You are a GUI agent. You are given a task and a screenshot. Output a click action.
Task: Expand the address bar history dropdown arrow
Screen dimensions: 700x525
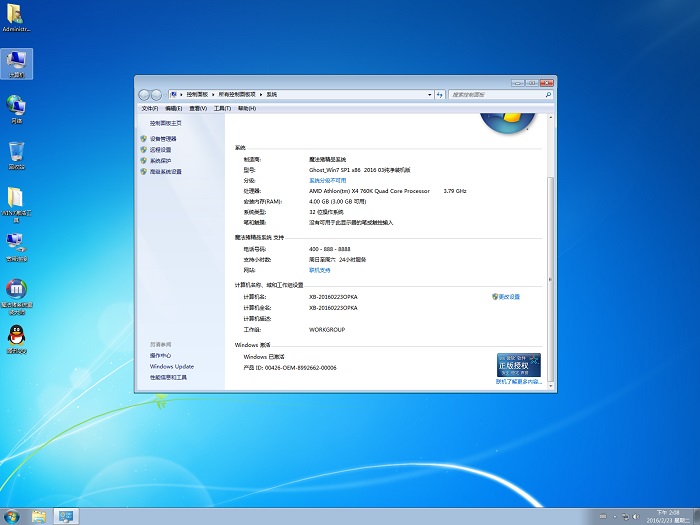coord(431,94)
